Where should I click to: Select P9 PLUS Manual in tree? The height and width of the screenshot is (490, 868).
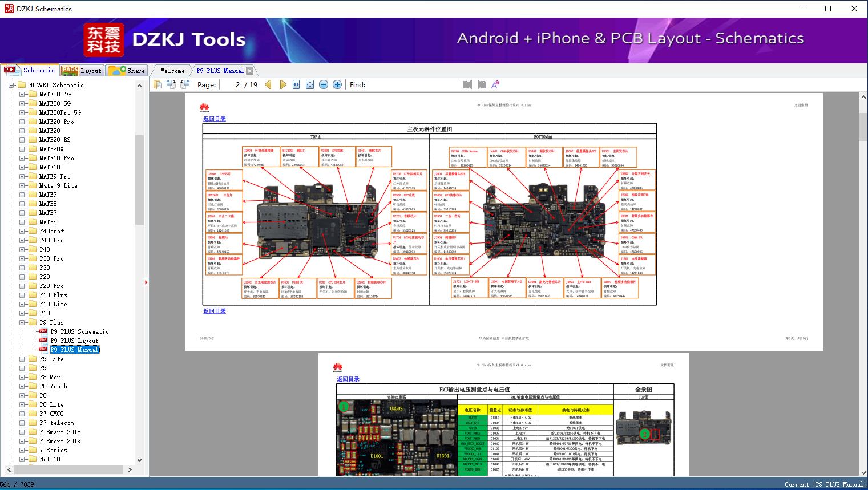click(74, 350)
